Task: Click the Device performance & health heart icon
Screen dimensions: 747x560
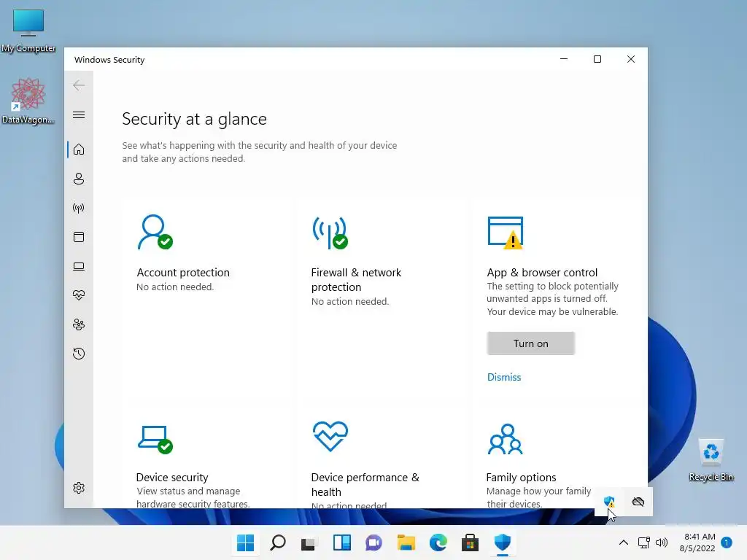Action: point(330,436)
